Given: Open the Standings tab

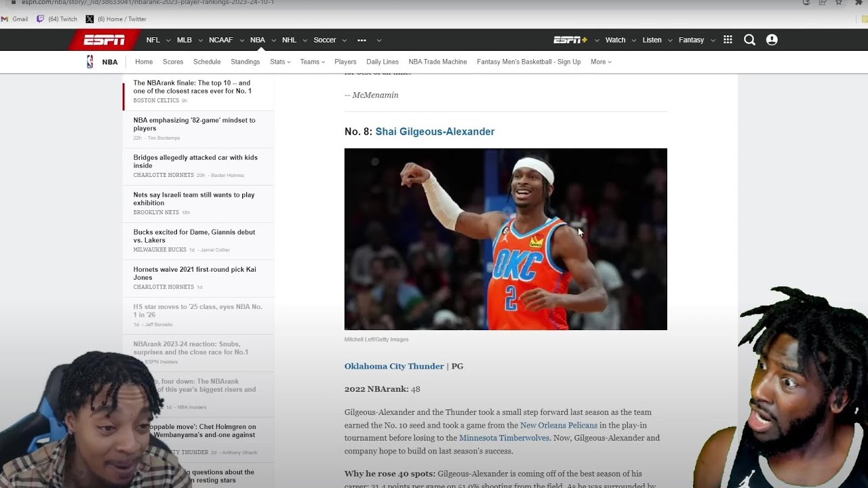Looking at the screenshot, I should [245, 62].
